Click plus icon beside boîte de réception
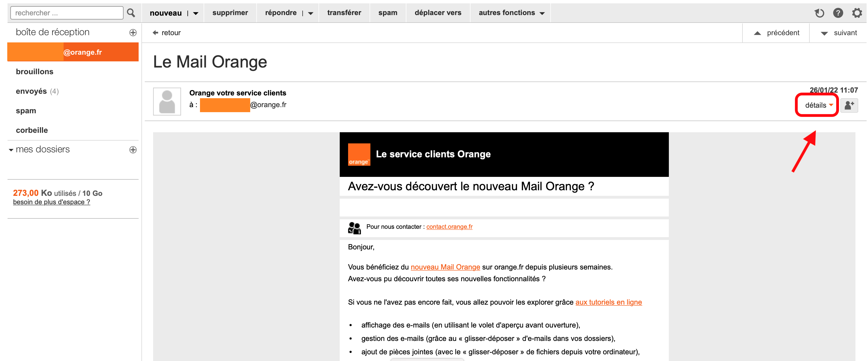Screen dimensions: 868x361 [x=133, y=32]
